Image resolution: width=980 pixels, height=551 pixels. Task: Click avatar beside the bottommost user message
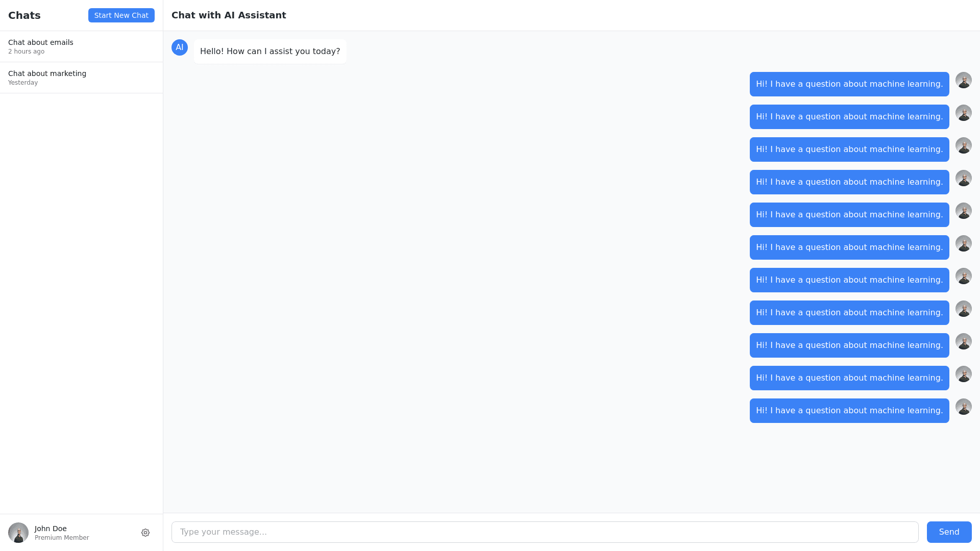(x=963, y=407)
